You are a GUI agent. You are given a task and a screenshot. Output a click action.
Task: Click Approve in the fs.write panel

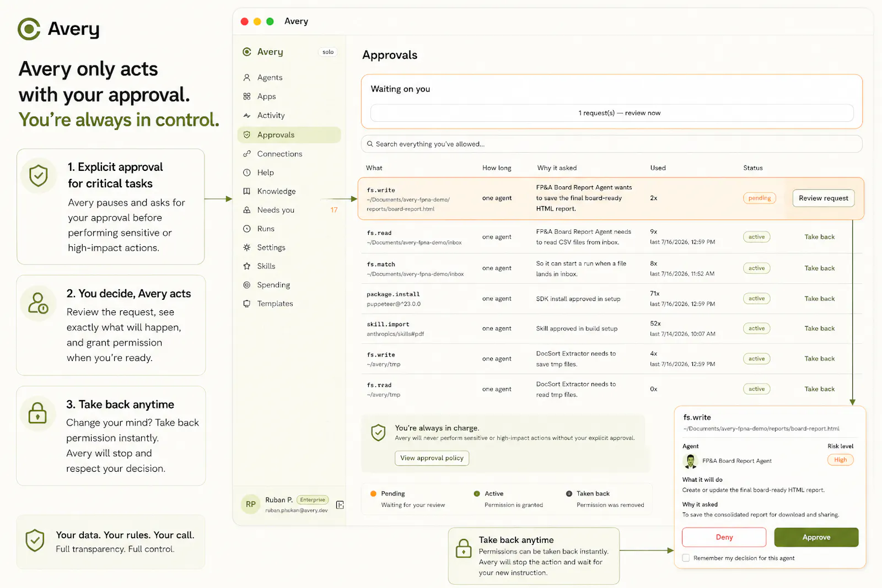816,537
